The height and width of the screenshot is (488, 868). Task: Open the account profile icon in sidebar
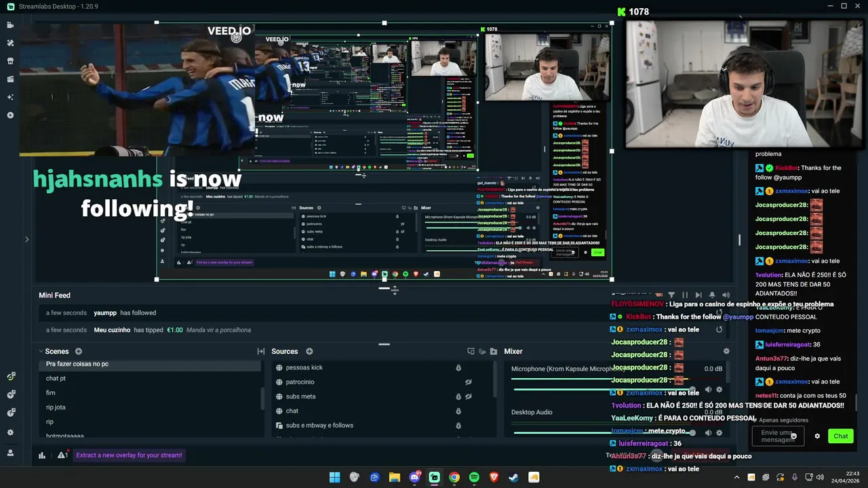10,453
